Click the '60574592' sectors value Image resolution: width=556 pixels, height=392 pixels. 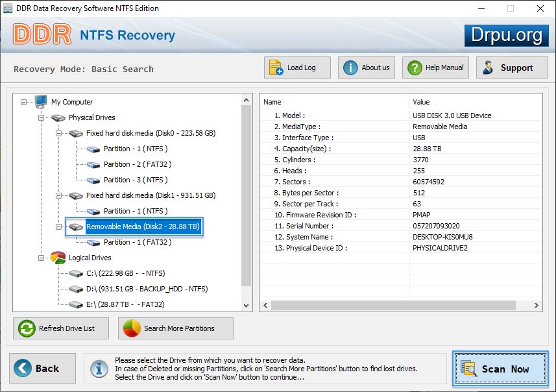tap(428, 182)
